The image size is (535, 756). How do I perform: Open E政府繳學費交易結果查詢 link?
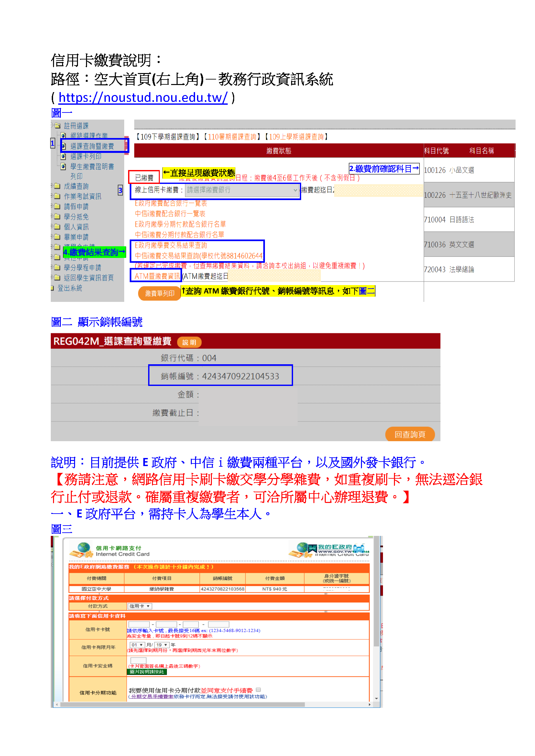pos(171,245)
